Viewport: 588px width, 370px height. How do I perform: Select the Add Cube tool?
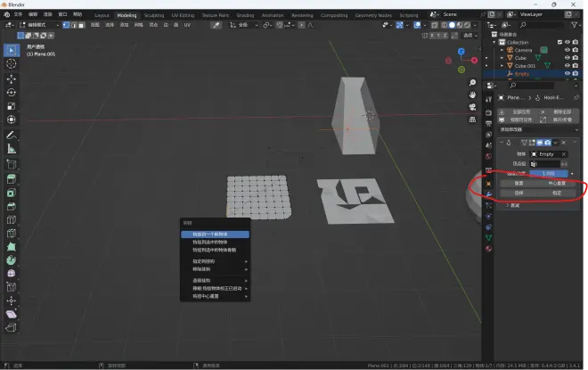(x=12, y=164)
